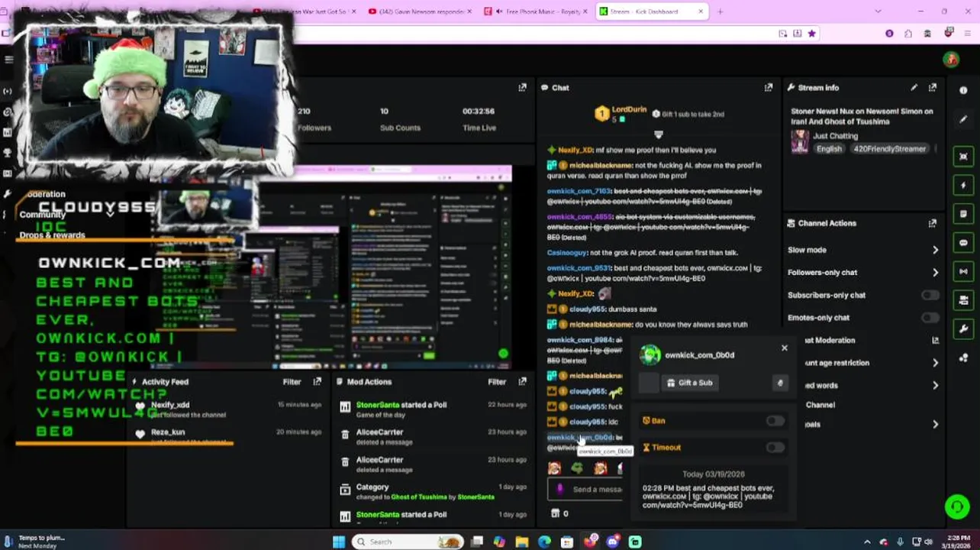Open the green support headset bubble
Viewport: 980px width, 550px height.
(956, 506)
